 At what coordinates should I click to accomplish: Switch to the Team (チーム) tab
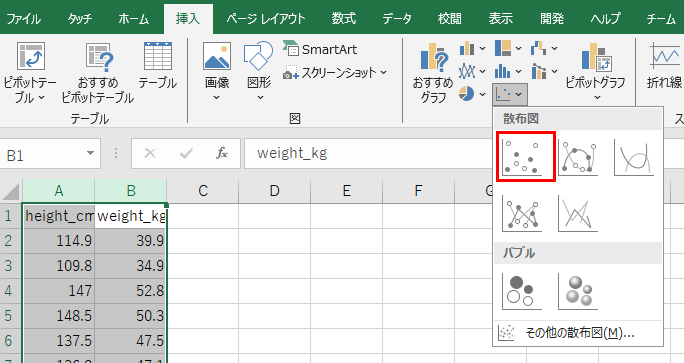[660, 19]
